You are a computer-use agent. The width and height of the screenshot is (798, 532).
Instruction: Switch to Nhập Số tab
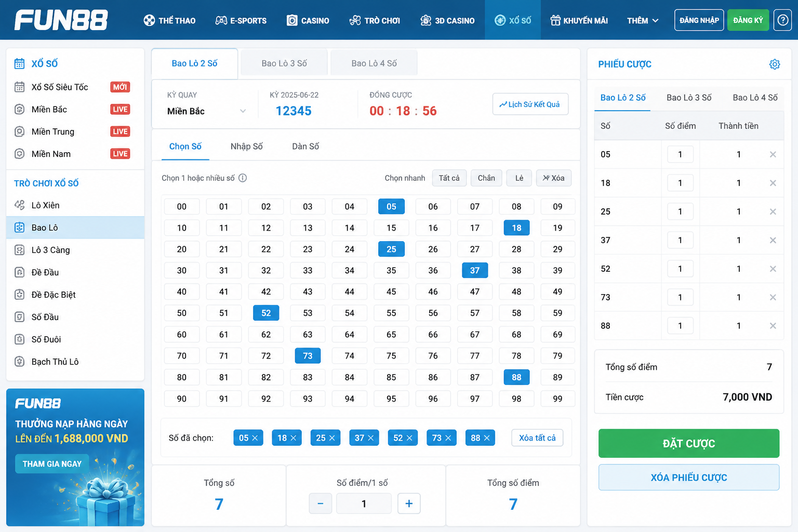coord(247,147)
